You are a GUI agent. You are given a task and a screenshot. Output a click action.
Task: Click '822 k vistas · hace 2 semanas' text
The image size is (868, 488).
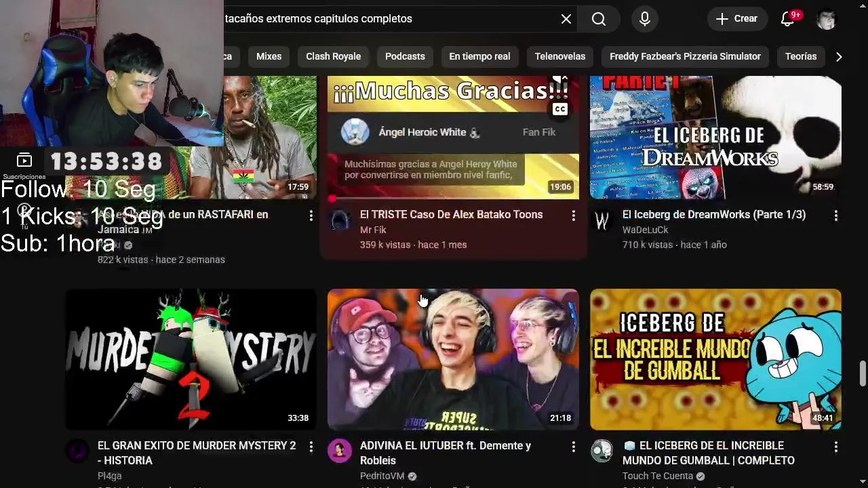(x=161, y=260)
